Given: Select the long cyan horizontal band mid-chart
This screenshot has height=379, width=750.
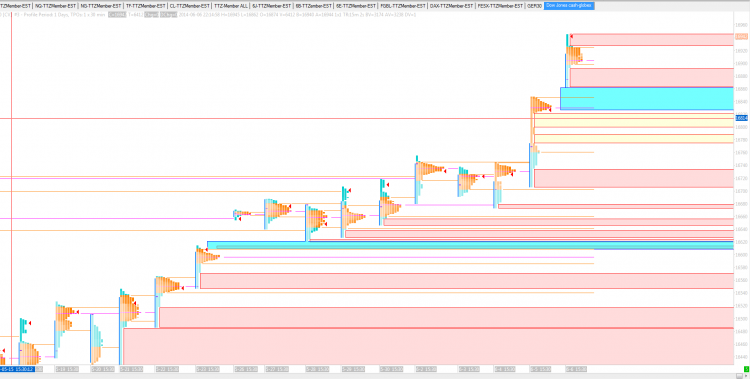Looking at the screenshot, I should (470, 245).
